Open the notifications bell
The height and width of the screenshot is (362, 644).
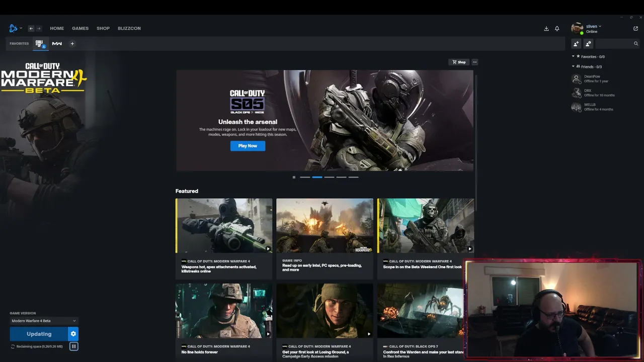coord(557,28)
